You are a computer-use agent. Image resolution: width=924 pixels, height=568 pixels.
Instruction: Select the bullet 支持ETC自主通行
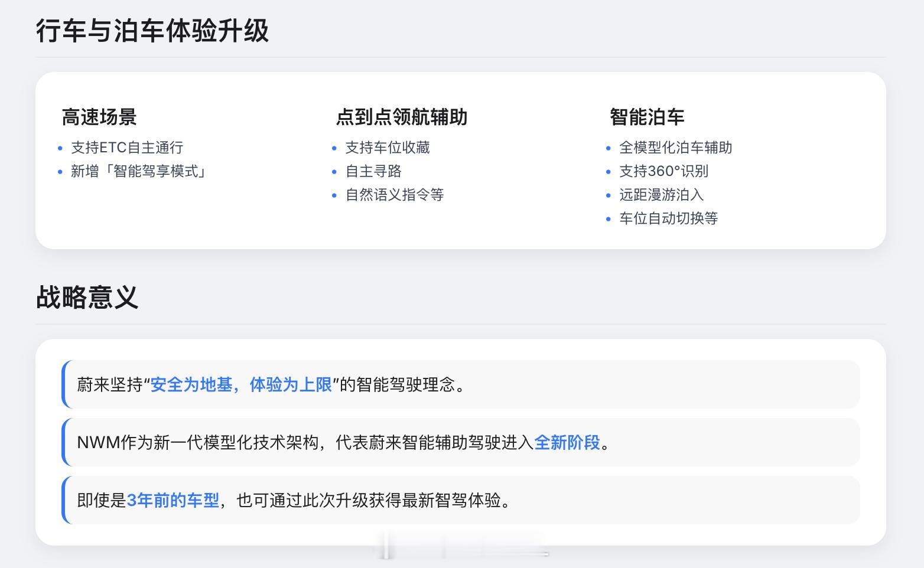(x=127, y=148)
